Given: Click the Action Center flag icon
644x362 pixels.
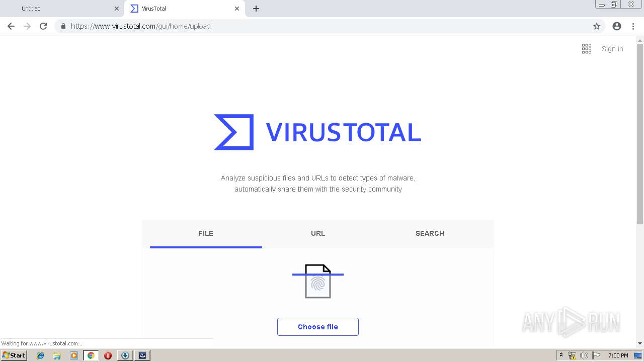Looking at the screenshot, I should click(596, 355).
